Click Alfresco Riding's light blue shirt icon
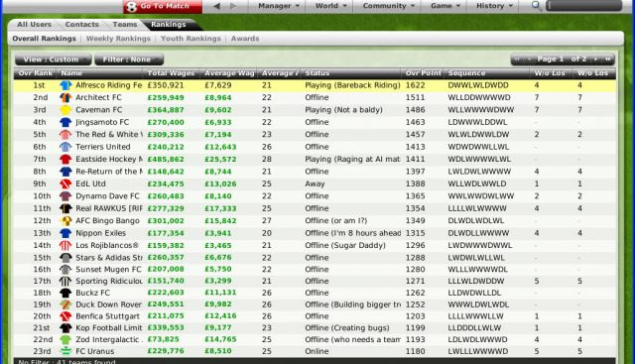The image size is (635, 364). coord(65,85)
